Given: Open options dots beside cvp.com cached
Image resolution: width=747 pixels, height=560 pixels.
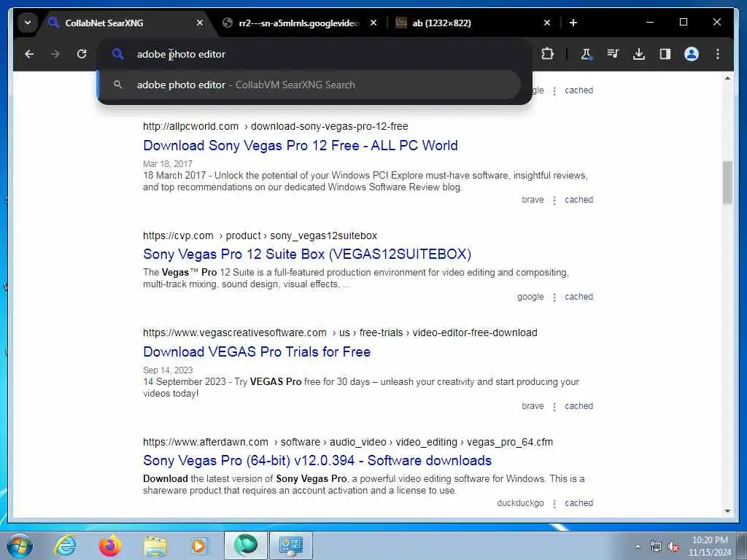Looking at the screenshot, I should pos(554,297).
